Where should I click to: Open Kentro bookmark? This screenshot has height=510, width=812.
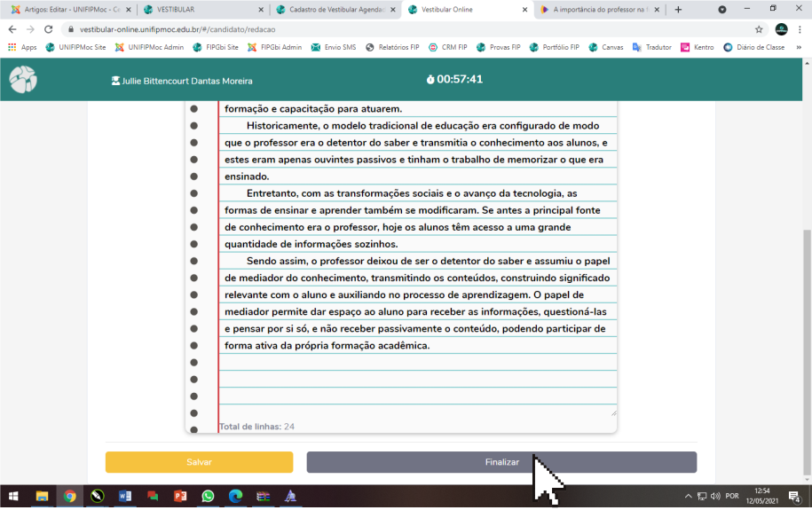pos(697,47)
